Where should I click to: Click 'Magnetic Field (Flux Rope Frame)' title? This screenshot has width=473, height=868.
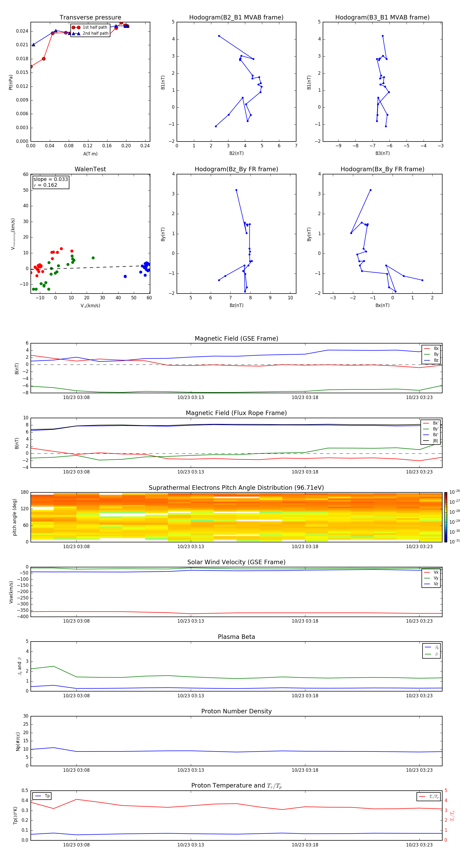click(x=236, y=413)
